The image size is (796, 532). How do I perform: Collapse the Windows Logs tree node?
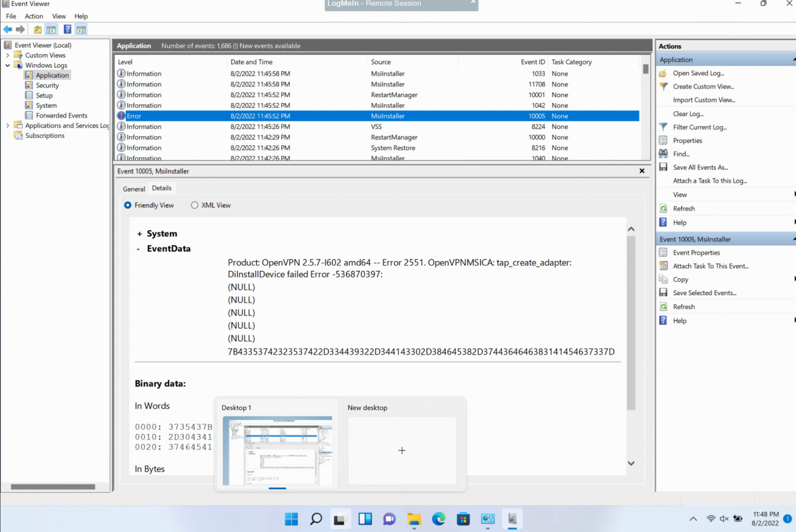(x=8, y=65)
